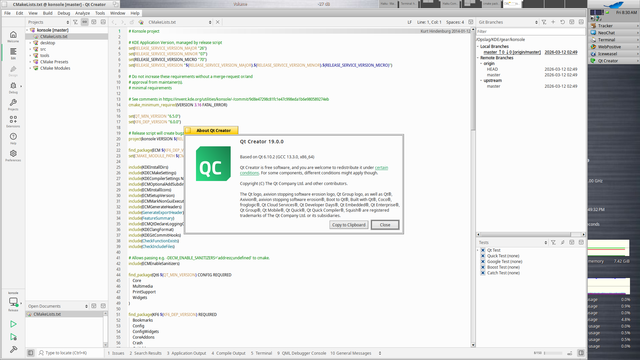Screen dimensions: 640x360
Task: Collapse the Local Branches node
Action: point(478,47)
